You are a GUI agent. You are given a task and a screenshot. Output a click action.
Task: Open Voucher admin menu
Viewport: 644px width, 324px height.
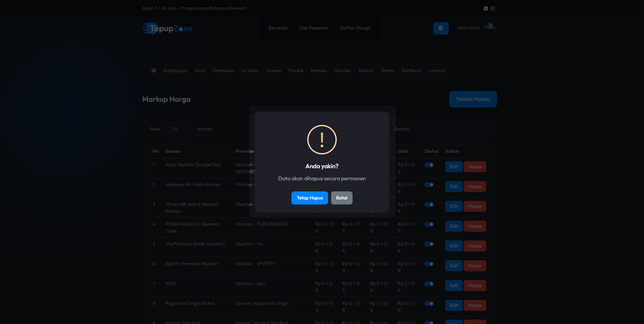click(x=342, y=71)
